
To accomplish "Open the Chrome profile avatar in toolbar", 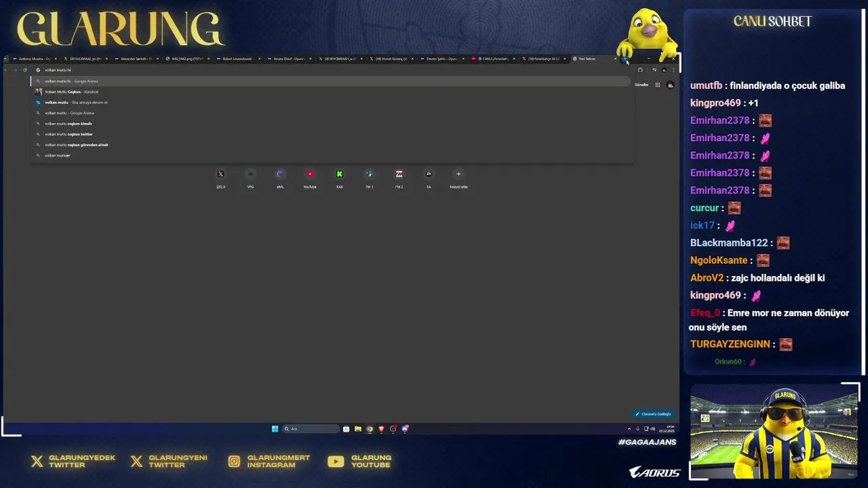I will [x=664, y=70].
